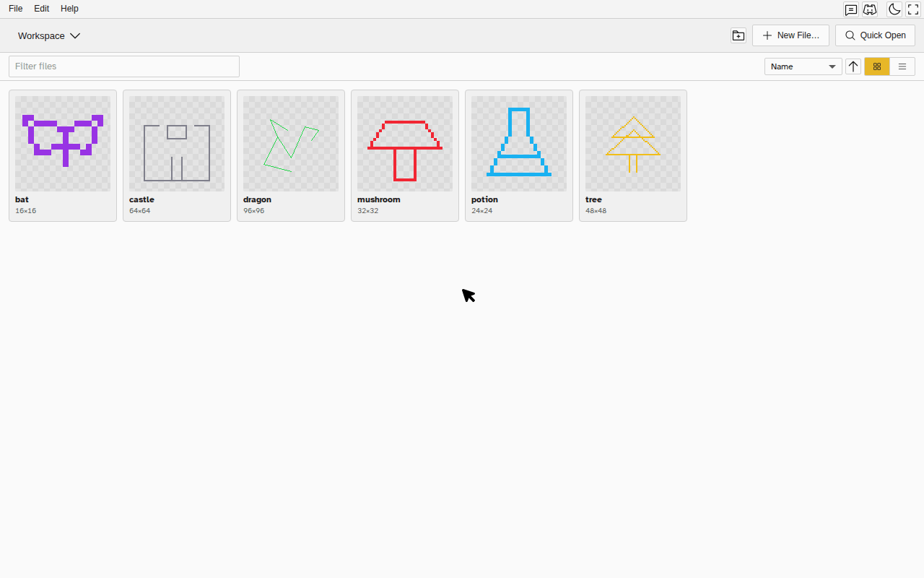Toggle fullscreen mode icon
924x578 pixels.
point(913,9)
